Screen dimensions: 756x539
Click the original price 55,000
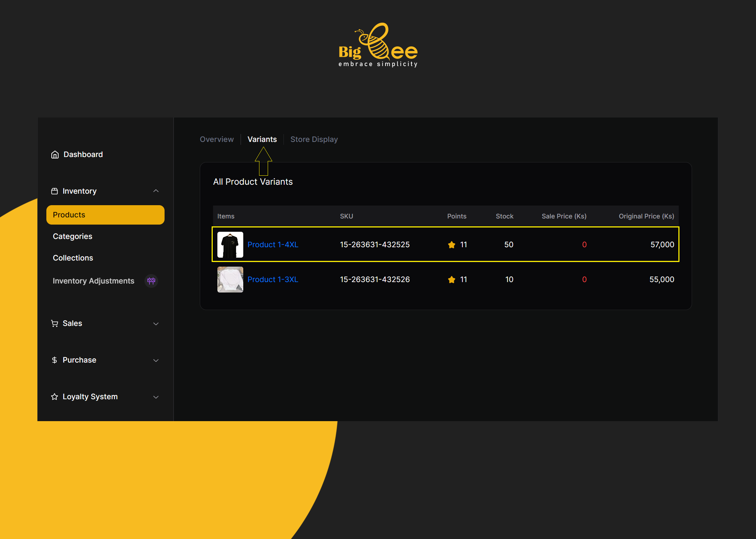pos(662,280)
